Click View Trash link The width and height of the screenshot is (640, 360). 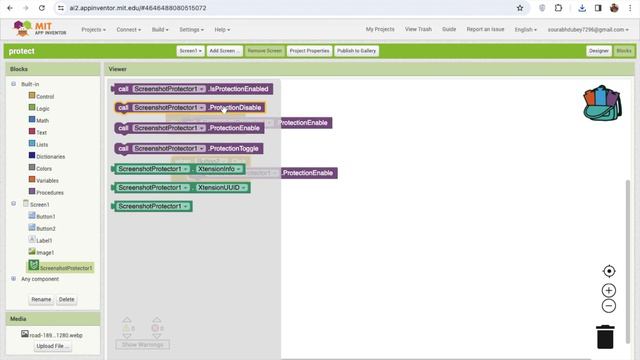[x=418, y=29]
